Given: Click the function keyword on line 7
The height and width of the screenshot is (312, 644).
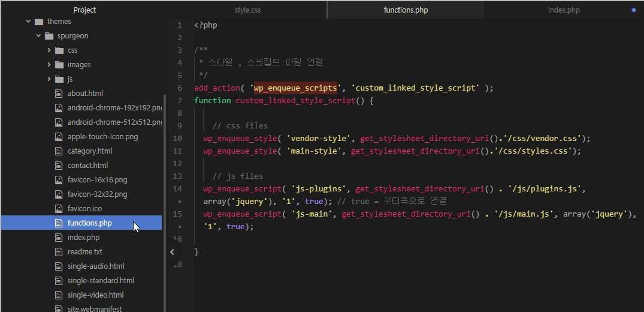Looking at the screenshot, I should pos(212,100).
